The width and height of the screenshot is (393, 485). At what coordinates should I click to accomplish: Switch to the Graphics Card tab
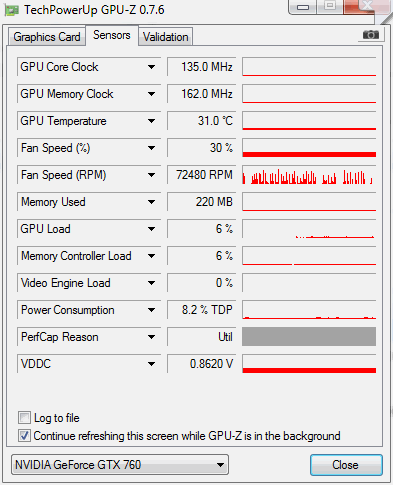(47, 36)
